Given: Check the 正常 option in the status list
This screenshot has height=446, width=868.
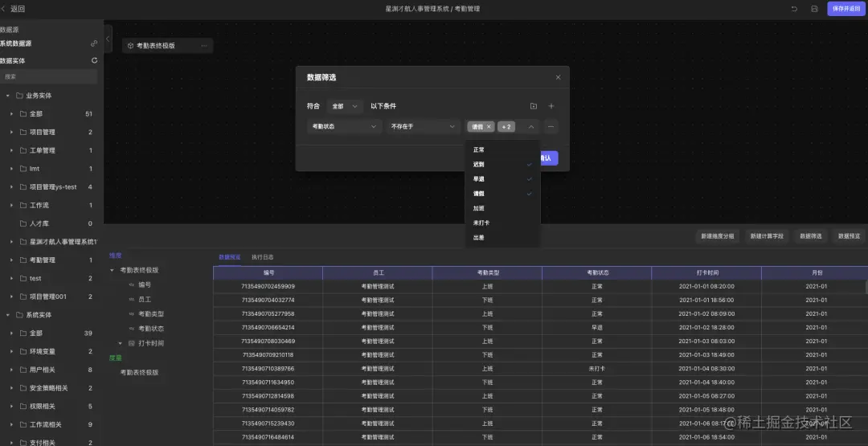Looking at the screenshot, I should tap(502, 150).
